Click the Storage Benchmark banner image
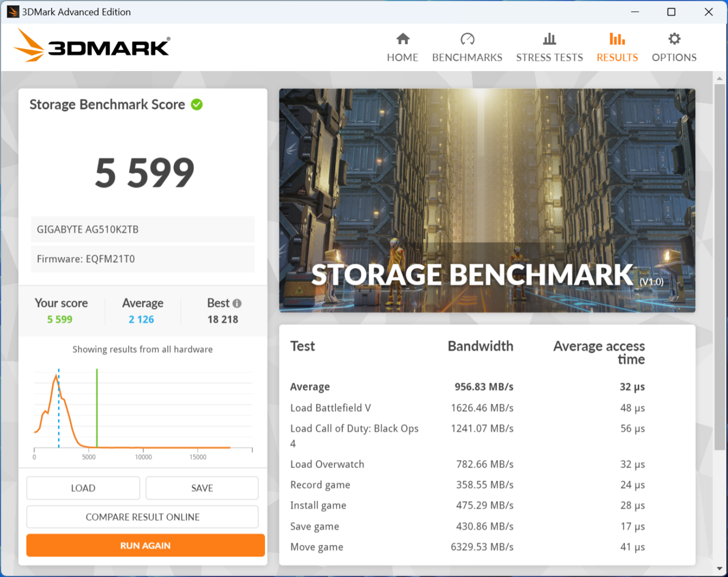This screenshot has height=577, width=728. point(486,200)
